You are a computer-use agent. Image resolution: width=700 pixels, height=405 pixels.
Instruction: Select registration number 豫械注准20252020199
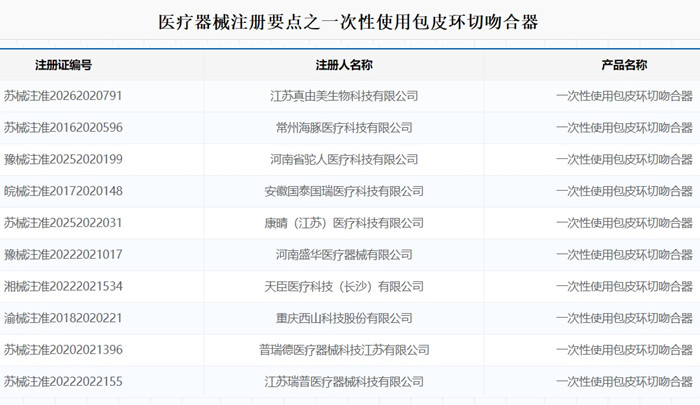click(63, 159)
